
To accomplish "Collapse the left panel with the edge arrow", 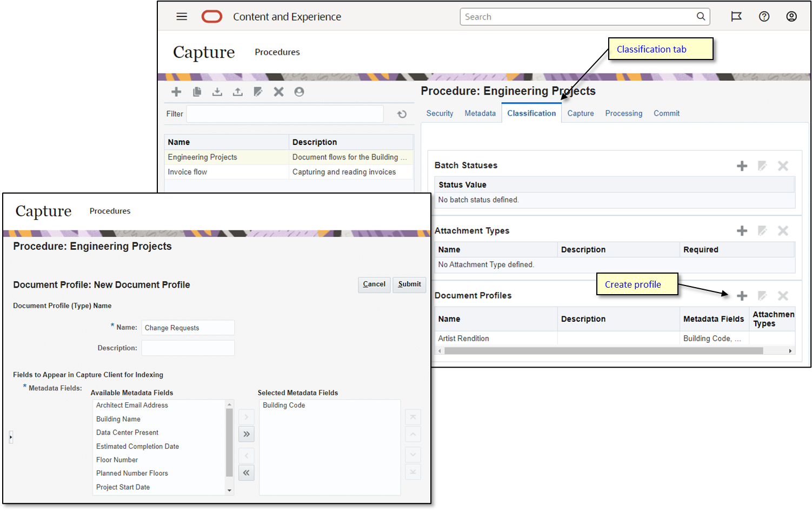I will point(10,437).
